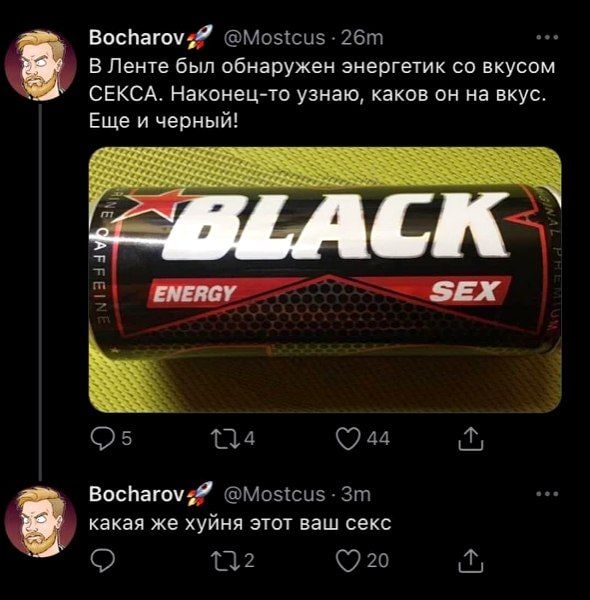Image resolution: width=590 pixels, height=600 pixels.
Task: Open the three-dot menu on the second tweet
Action: pyautogui.click(x=547, y=494)
